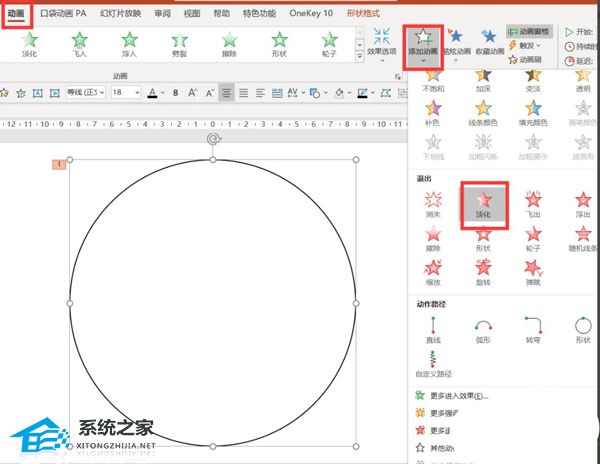Screen dimensions: 600x464
Task: Select the 弹跳 exit effect
Action: (x=533, y=273)
